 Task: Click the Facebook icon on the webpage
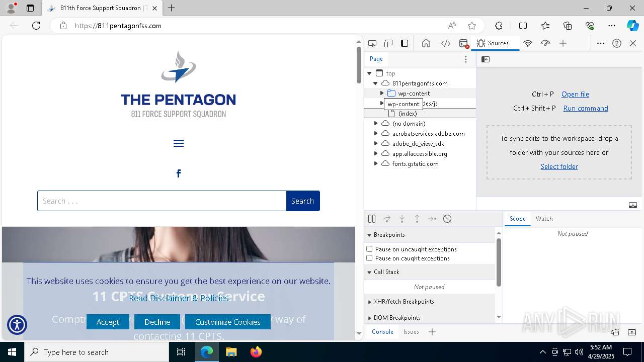pos(179,173)
